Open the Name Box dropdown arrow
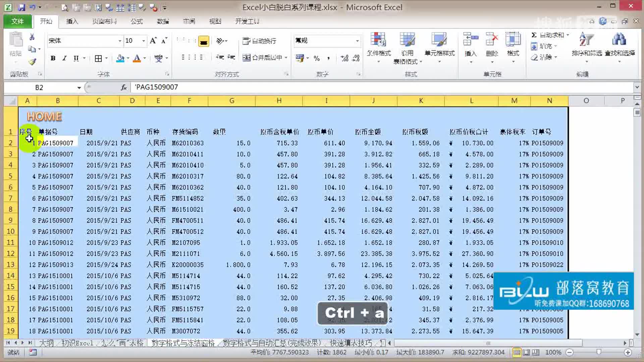 coord(79,88)
